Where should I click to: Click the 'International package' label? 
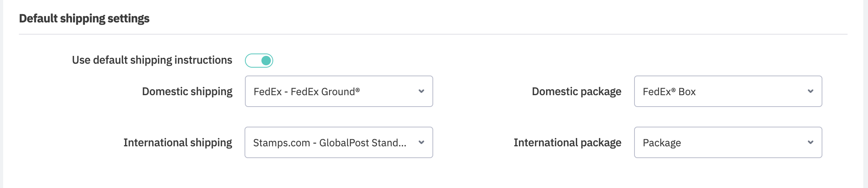pyautogui.click(x=567, y=143)
